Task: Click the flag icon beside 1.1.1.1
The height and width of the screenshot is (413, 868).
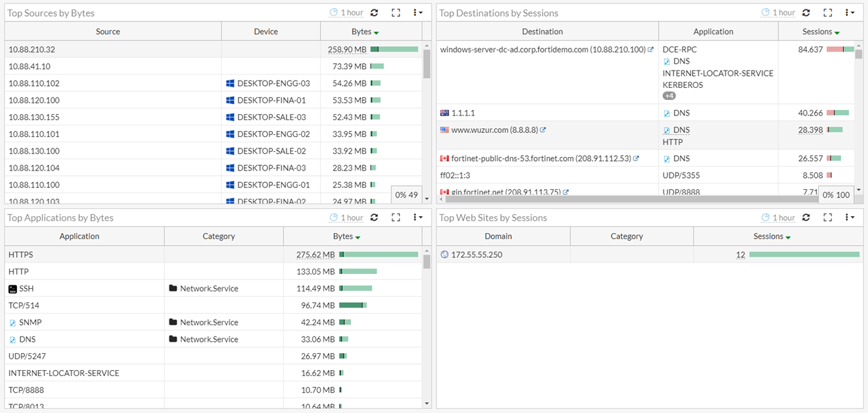Action: click(444, 113)
